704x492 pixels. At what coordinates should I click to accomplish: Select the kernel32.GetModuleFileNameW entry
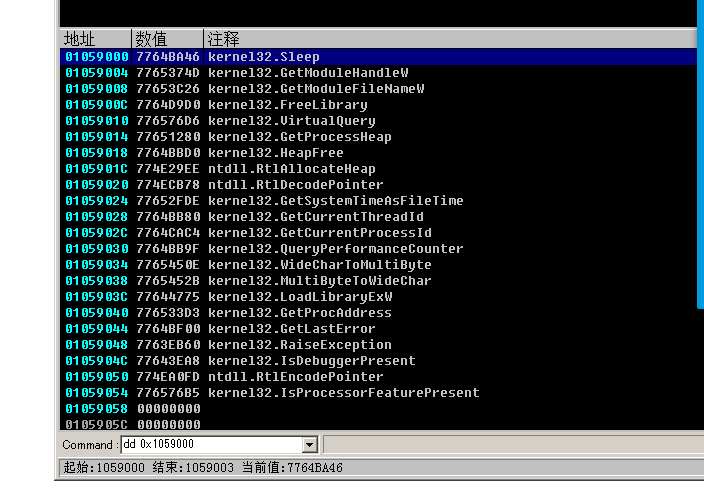(316, 89)
